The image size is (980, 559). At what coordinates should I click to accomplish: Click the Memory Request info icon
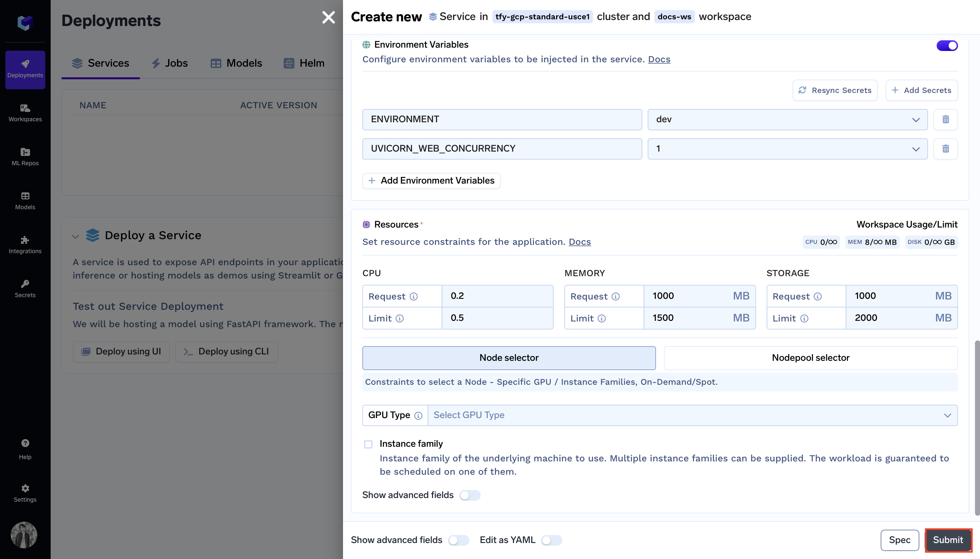click(615, 296)
